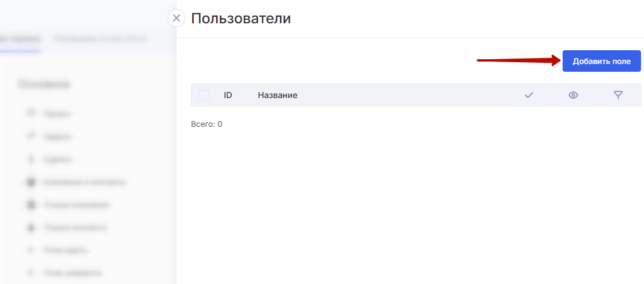Click the funnel filter icon in the header
The width and height of the screenshot is (644, 284).
point(618,95)
